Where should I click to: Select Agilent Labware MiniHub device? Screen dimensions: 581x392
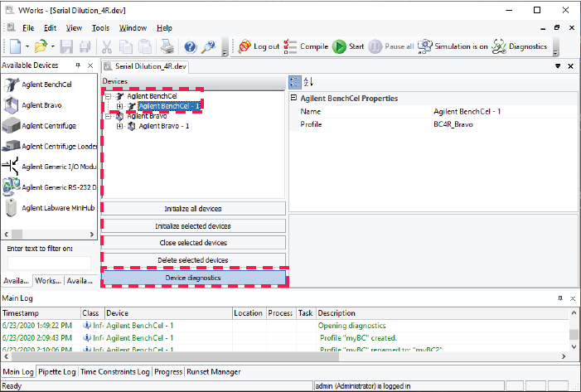(x=49, y=208)
